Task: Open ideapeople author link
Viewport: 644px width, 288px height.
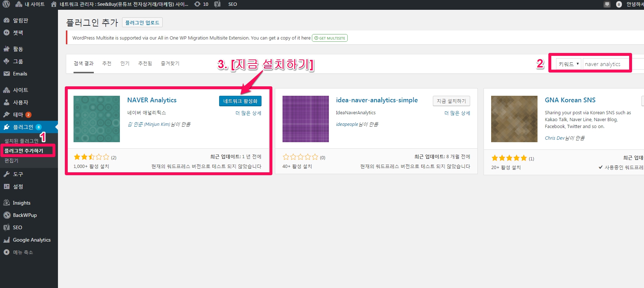Action: 347,124
